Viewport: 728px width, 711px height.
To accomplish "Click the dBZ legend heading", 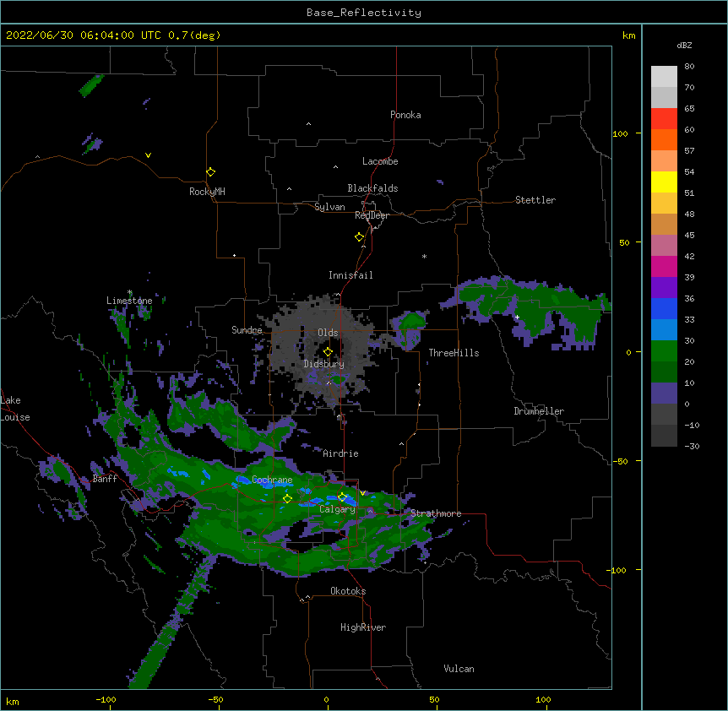I will click(x=684, y=45).
